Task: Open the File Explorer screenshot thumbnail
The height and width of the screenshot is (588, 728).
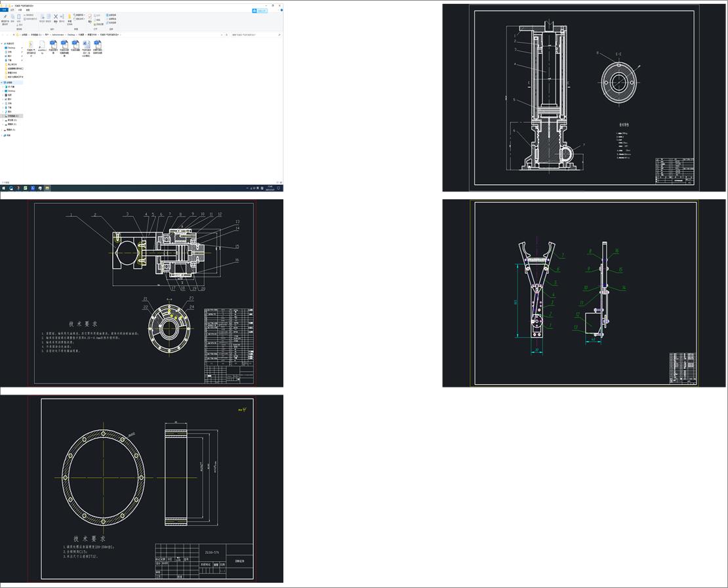Action: coord(142,98)
